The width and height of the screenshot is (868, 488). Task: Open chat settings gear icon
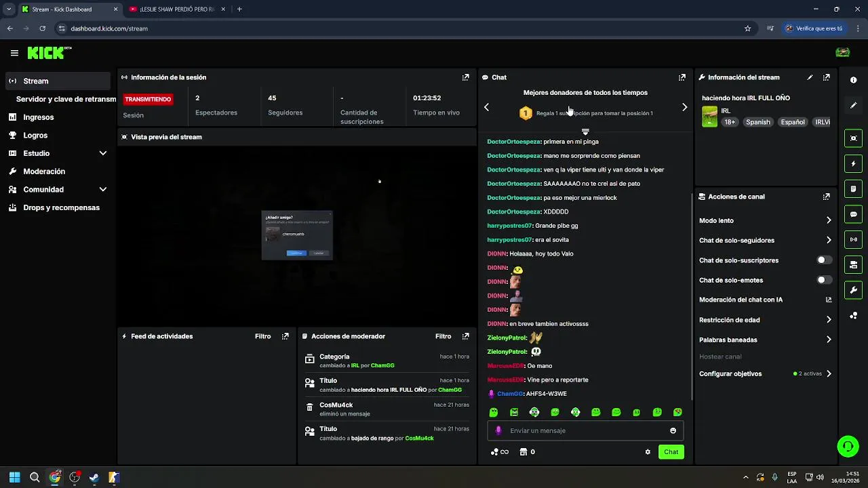(x=648, y=452)
